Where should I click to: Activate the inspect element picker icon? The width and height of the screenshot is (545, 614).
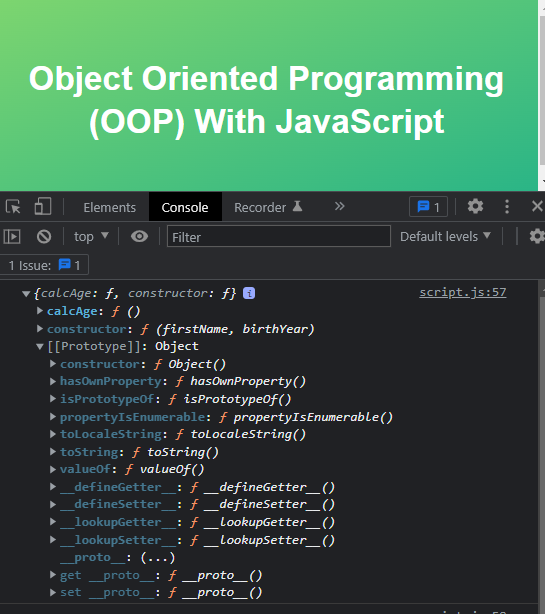coord(13,206)
